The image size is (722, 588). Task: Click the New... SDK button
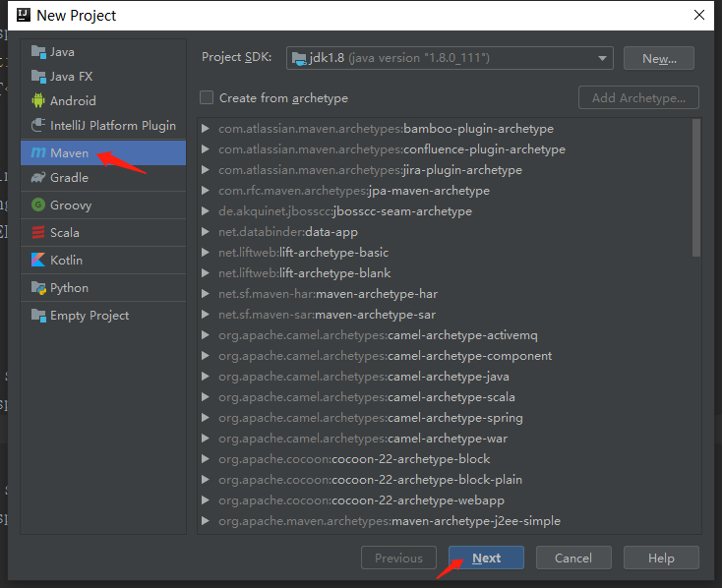coord(658,58)
